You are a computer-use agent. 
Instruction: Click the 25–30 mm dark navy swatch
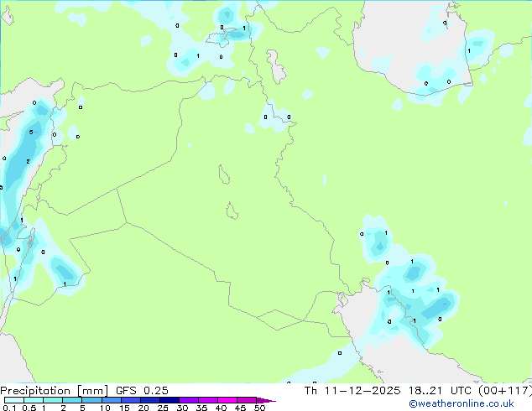point(170,400)
